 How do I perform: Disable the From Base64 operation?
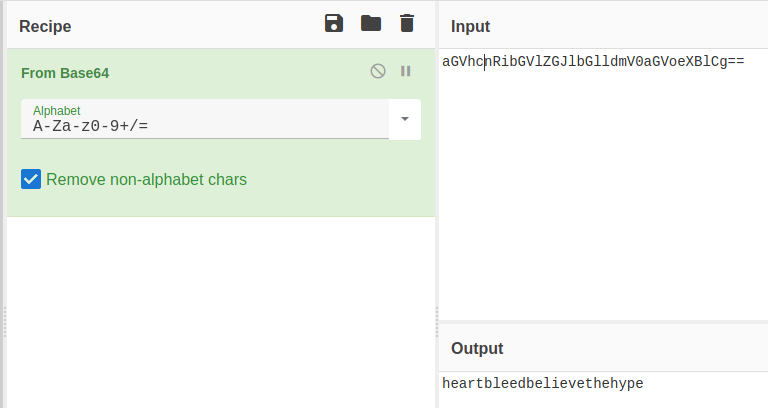tap(378, 71)
